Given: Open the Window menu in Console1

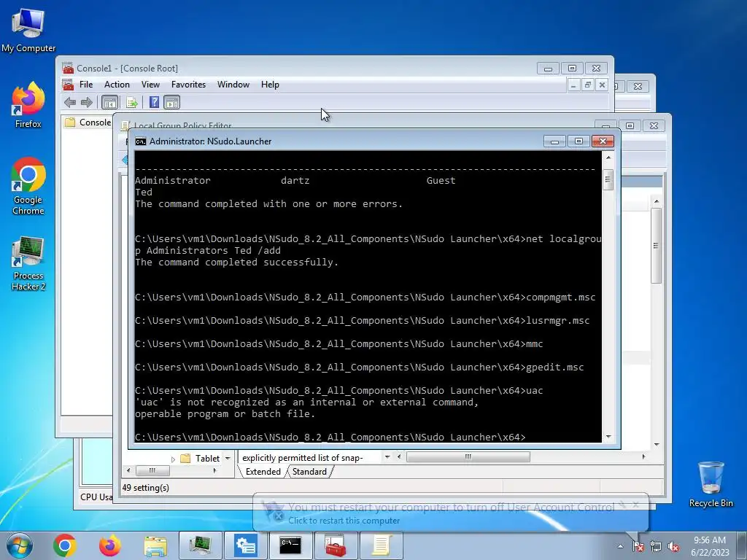Looking at the screenshot, I should pyautogui.click(x=233, y=85).
